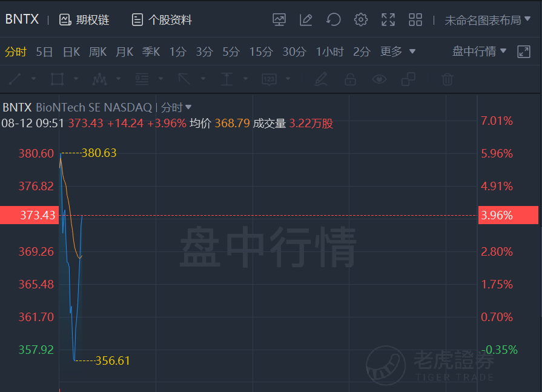This screenshot has height=392, width=542.
Task: Select the 2分 interval
Action: 362,52
